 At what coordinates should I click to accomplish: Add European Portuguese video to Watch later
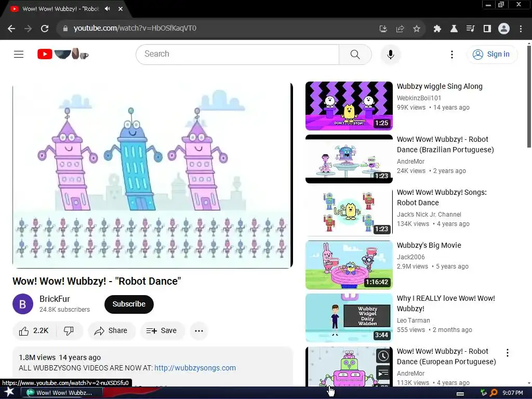(x=383, y=356)
